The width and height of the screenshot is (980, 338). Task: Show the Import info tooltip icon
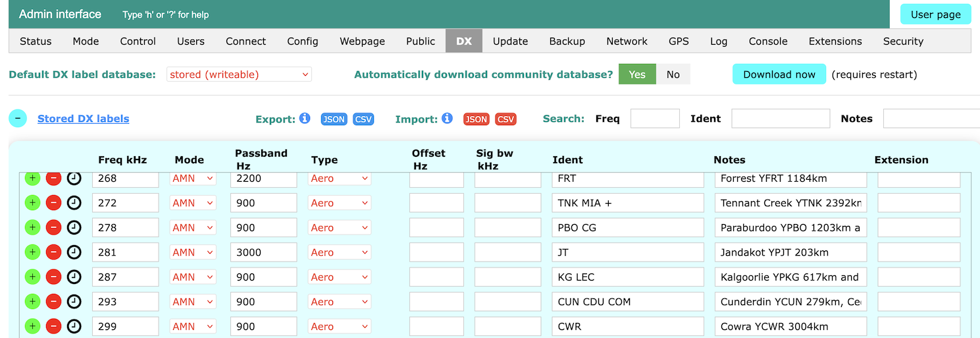coord(447,119)
